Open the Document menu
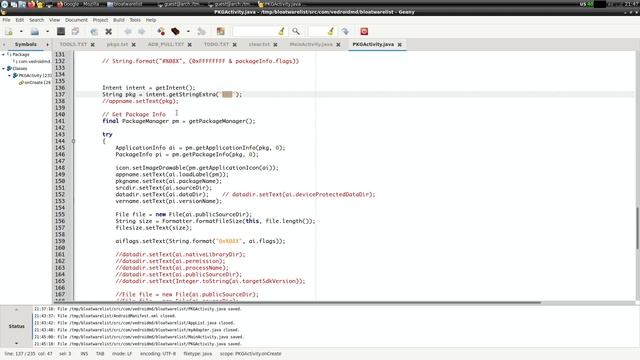 coord(76,20)
